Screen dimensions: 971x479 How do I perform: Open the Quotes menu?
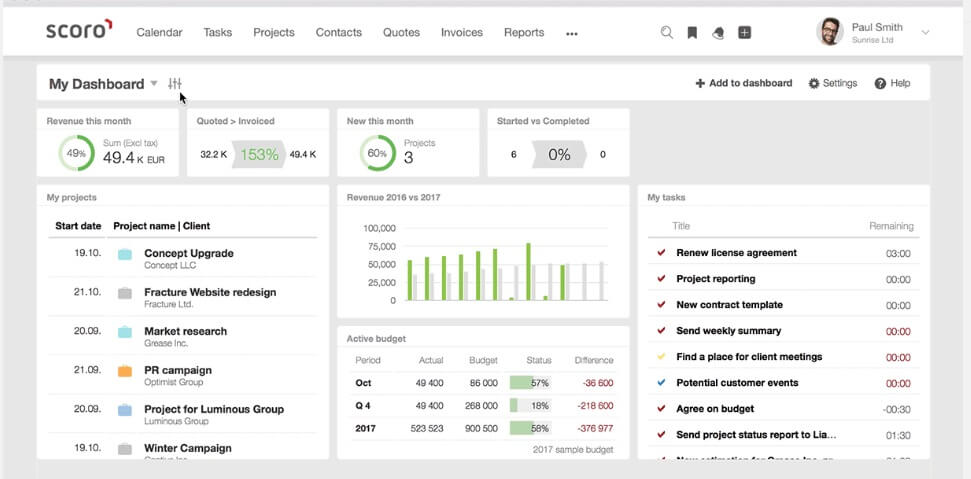pos(401,33)
